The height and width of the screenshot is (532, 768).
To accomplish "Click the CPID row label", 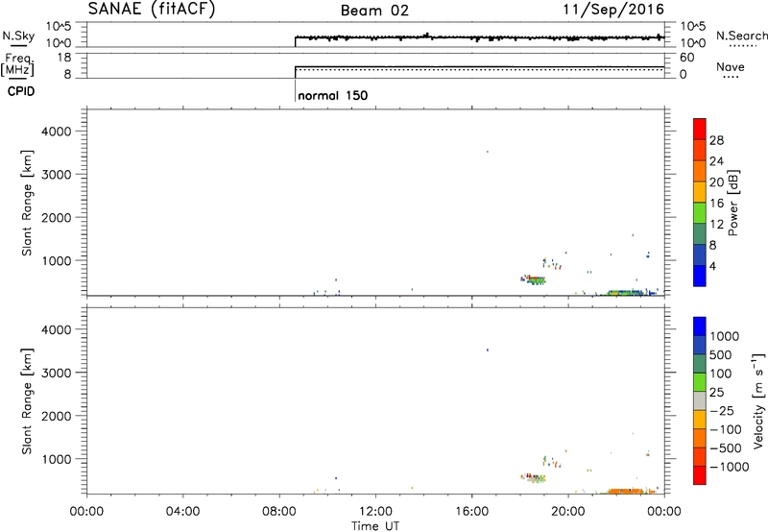I will (x=21, y=91).
